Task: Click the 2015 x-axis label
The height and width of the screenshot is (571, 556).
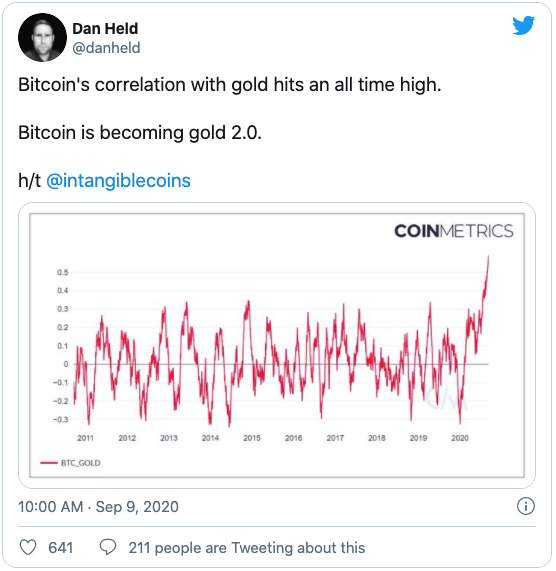Action: [252, 438]
